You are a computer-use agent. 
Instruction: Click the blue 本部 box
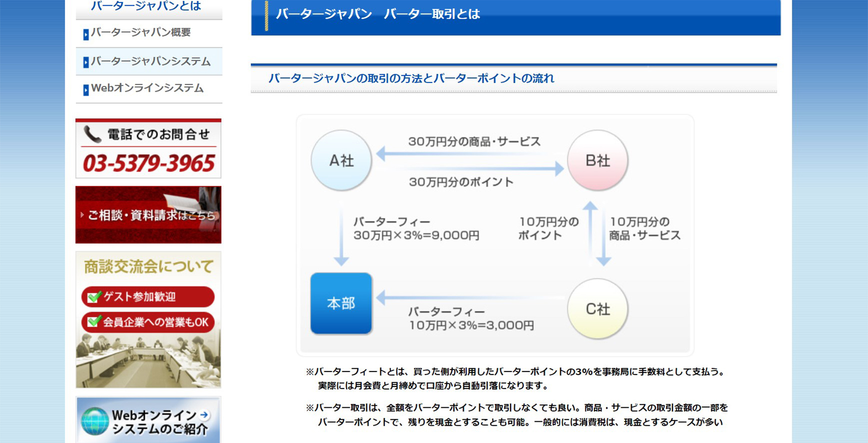pos(341,303)
